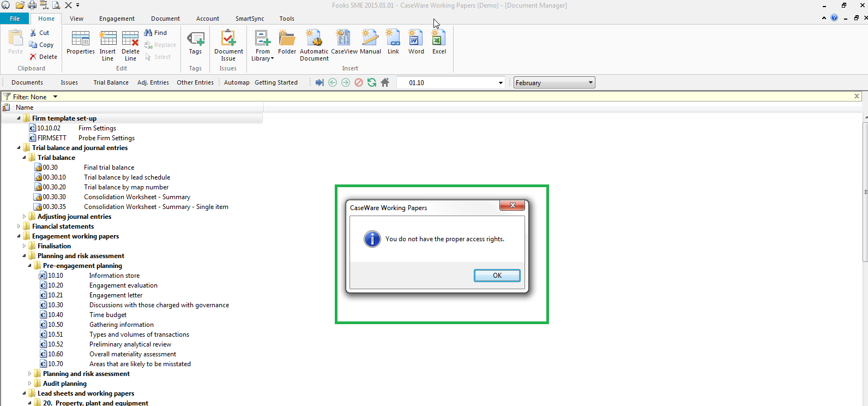
Task: Switch to the SmartSync ribbon tab
Action: (x=250, y=19)
